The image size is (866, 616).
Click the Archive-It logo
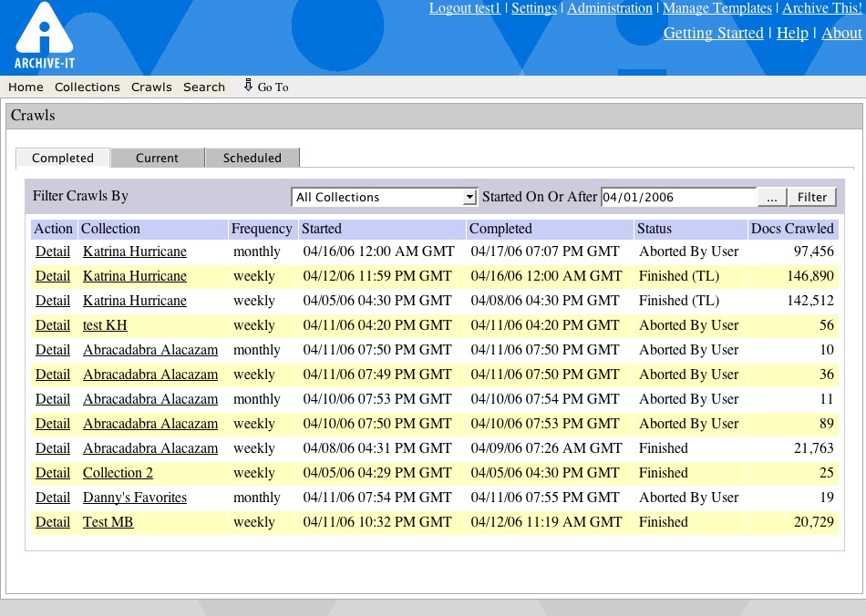(43, 36)
